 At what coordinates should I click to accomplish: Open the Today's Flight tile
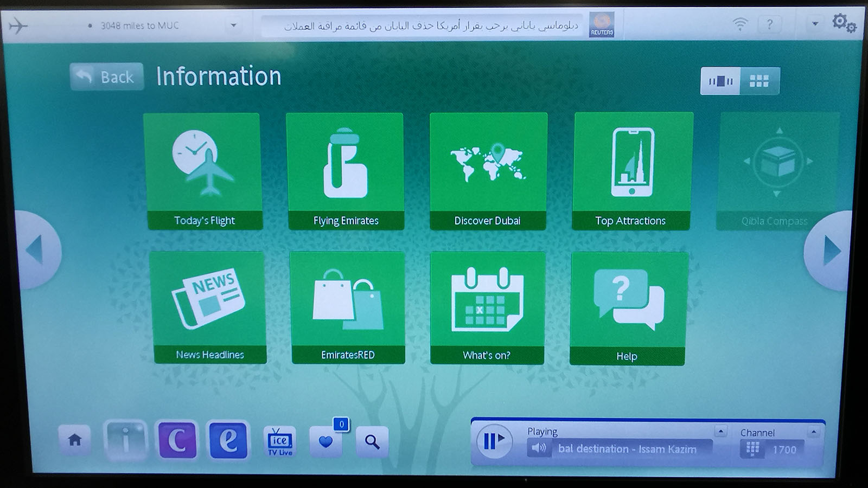pyautogui.click(x=203, y=171)
